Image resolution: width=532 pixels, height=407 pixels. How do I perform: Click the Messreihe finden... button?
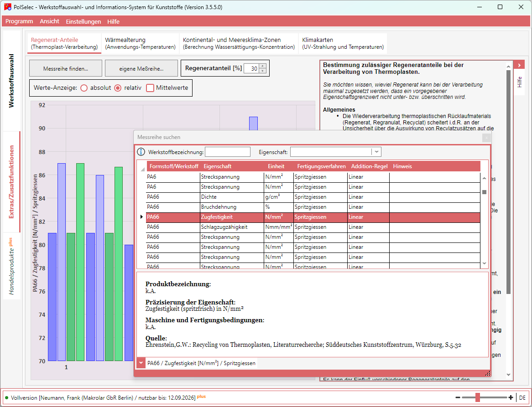pyautogui.click(x=66, y=68)
